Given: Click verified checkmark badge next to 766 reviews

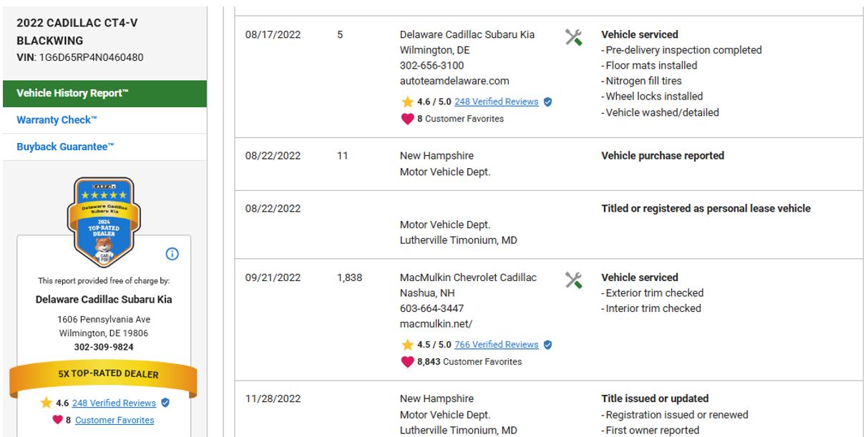Looking at the screenshot, I should coord(548,345).
